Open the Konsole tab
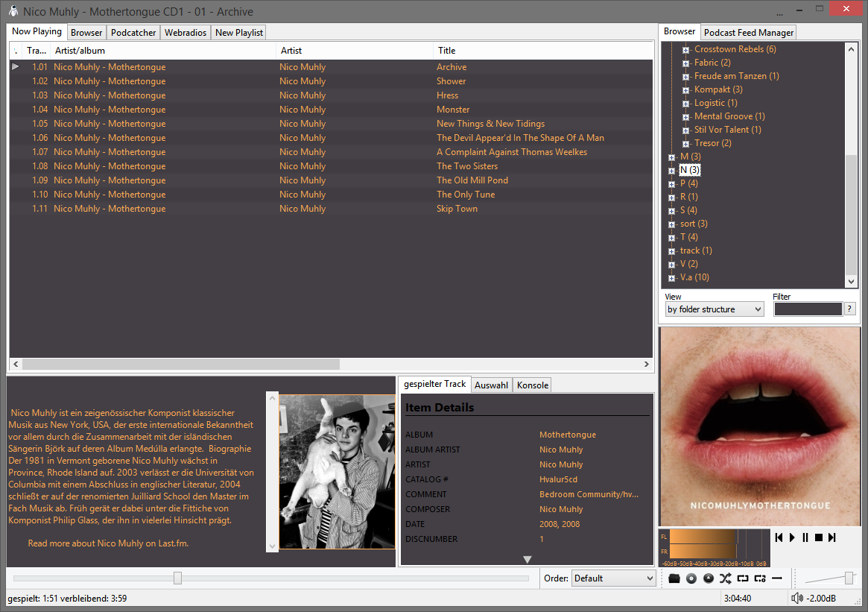Screen dimensions: 868x612 point(533,385)
